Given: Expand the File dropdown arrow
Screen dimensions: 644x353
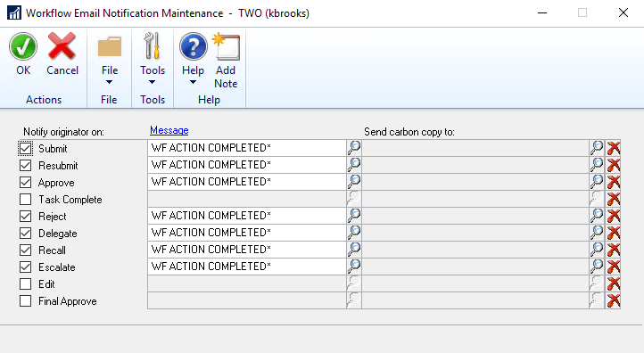Looking at the screenshot, I should (x=109, y=82).
